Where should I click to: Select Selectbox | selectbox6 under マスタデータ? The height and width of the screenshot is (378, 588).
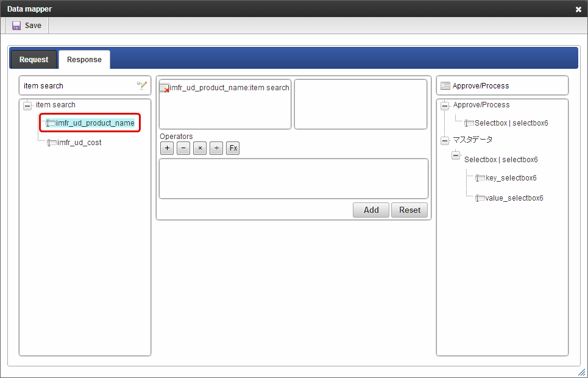[501, 160]
